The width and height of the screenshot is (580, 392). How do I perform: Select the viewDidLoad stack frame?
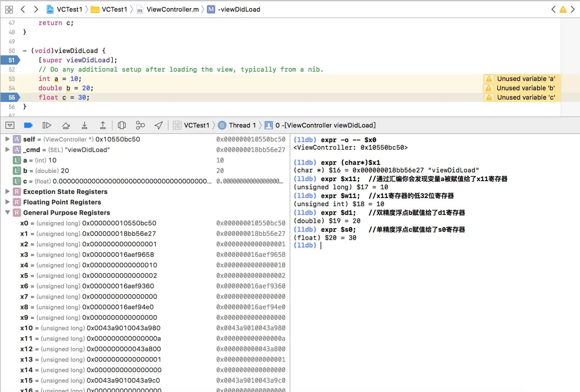click(x=320, y=125)
